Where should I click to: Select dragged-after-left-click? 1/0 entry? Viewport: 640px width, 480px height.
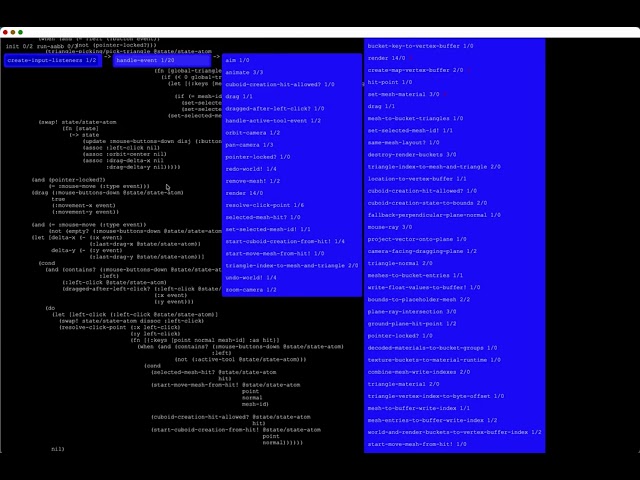tap(275, 109)
